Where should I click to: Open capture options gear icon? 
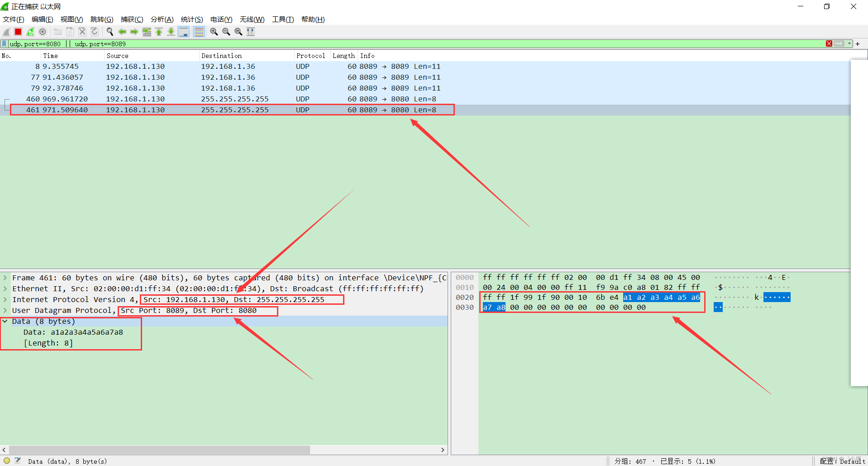[43, 32]
